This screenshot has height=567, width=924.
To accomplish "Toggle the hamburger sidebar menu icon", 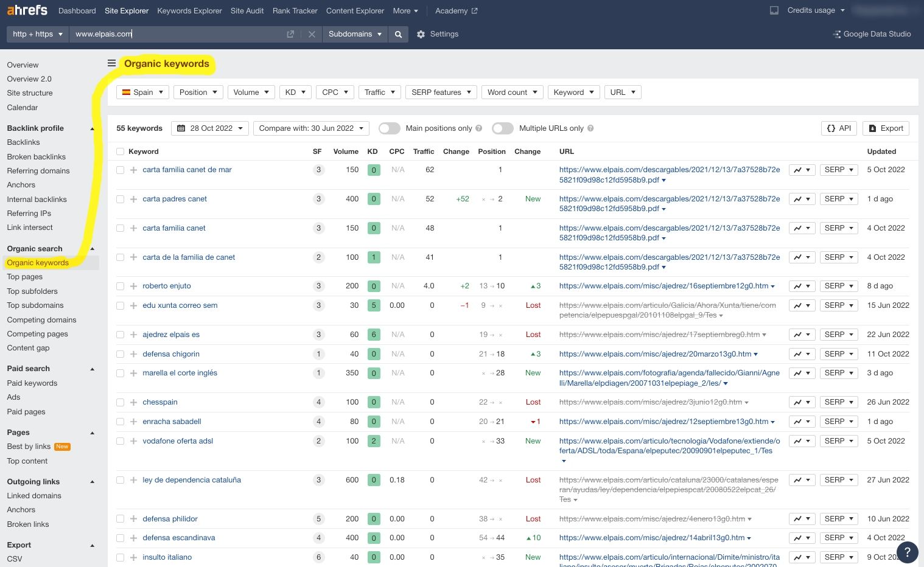I will (x=111, y=63).
